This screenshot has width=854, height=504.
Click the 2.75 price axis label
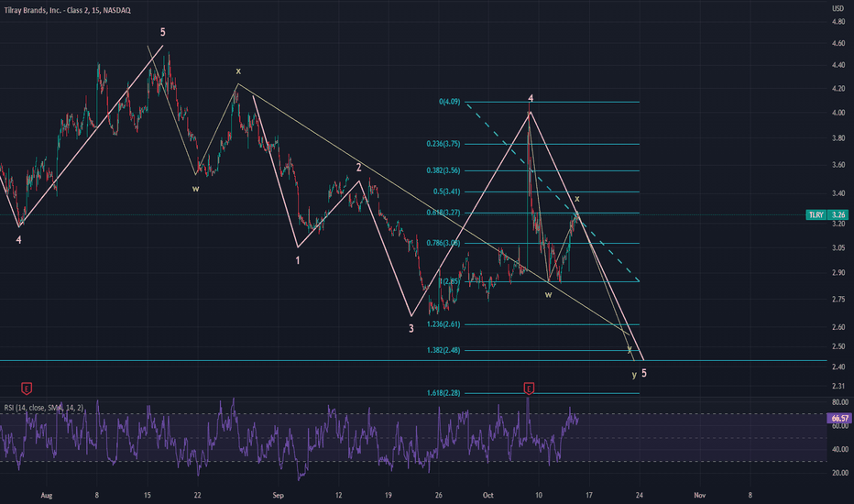(838, 299)
